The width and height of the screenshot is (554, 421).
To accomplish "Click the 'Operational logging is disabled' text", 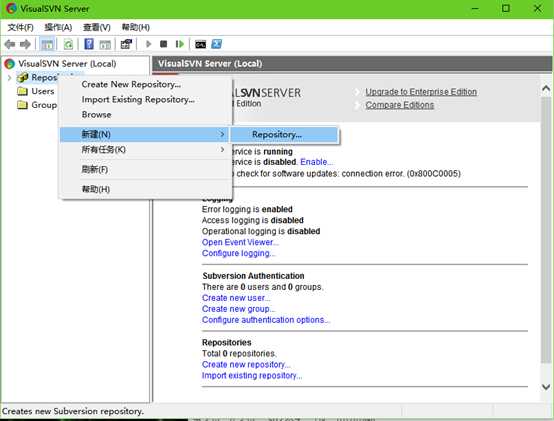I will tap(261, 231).
